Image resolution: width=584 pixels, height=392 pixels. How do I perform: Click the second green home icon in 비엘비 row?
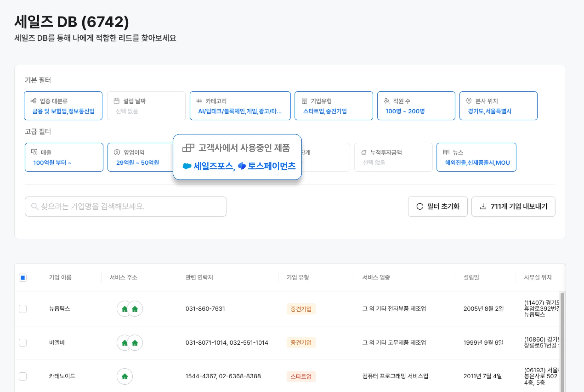pos(135,343)
